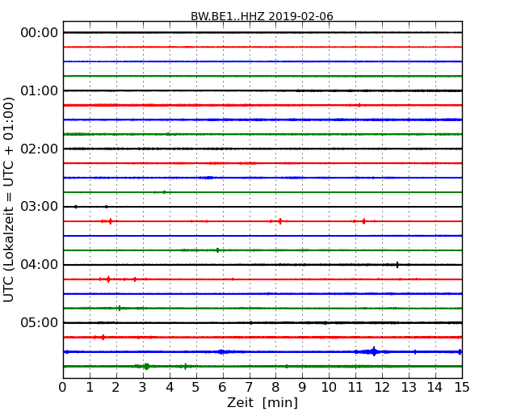Click the 7 minute tick label
Image resolution: width=525 pixels, height=420 pixels.
pos(249,388)
